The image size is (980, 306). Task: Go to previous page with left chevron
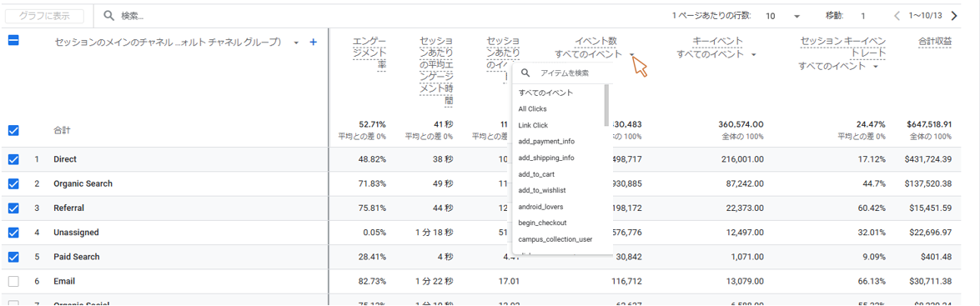tap(897, 16)
